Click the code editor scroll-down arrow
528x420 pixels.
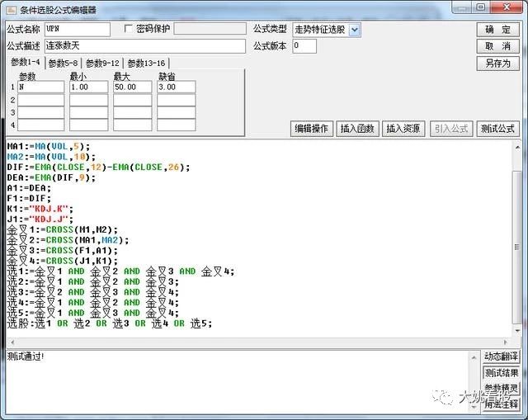[517, 331]
